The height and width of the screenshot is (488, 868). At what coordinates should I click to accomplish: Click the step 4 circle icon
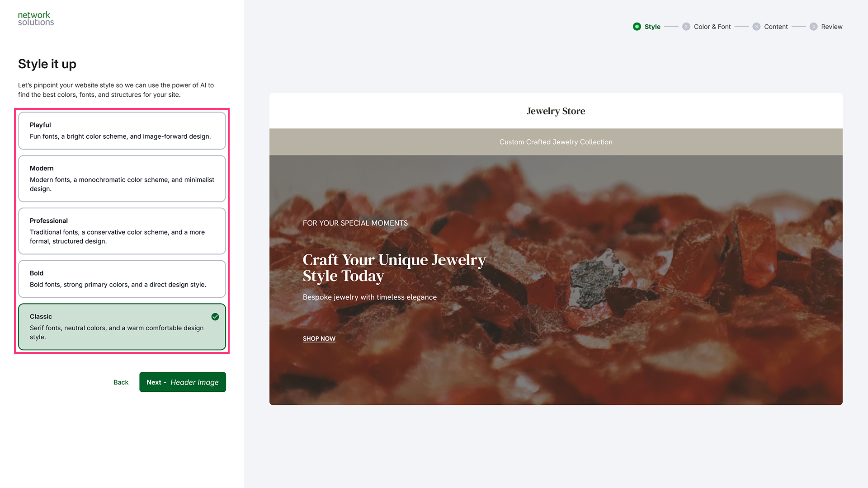point(813,27)
